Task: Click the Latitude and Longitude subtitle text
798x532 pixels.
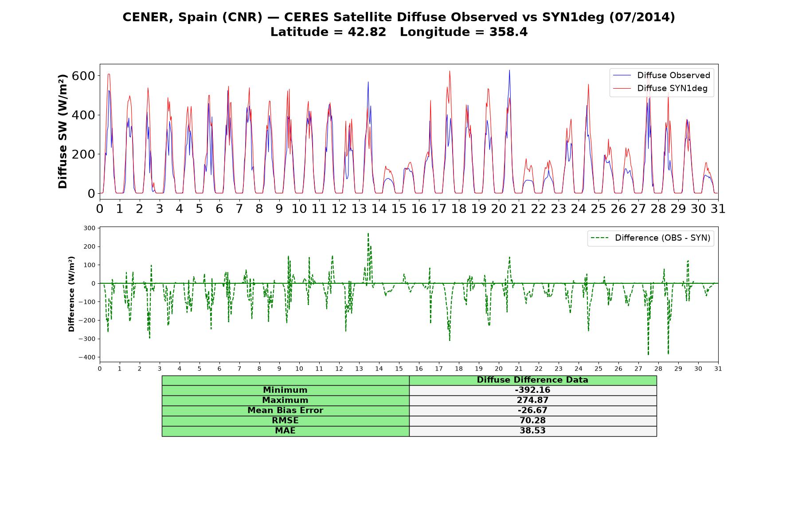Action: point(399,32)
